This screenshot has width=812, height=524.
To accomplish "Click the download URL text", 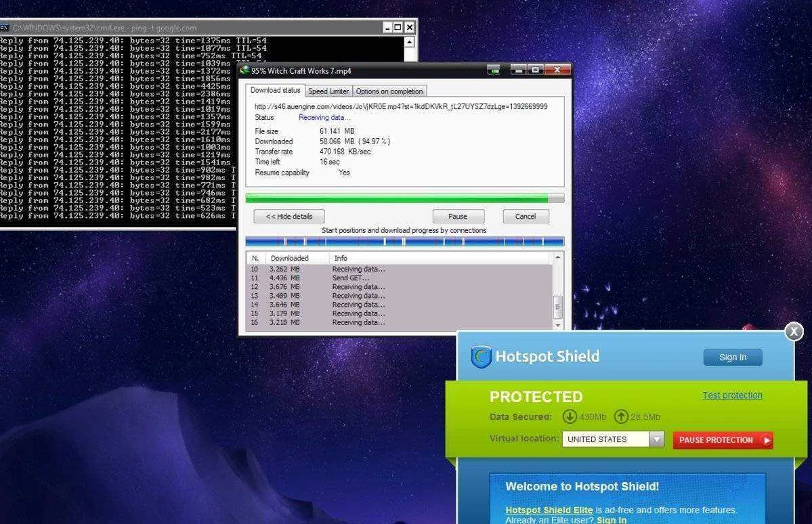I will point(401,106).
